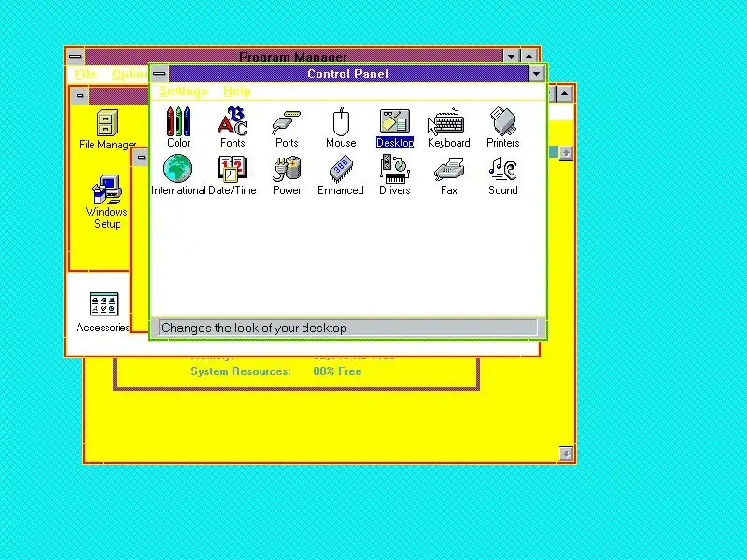Open the Mouse settings icon
Image resolution: width=747 pixels, height=560 pixels.
[x=341, y=127]
